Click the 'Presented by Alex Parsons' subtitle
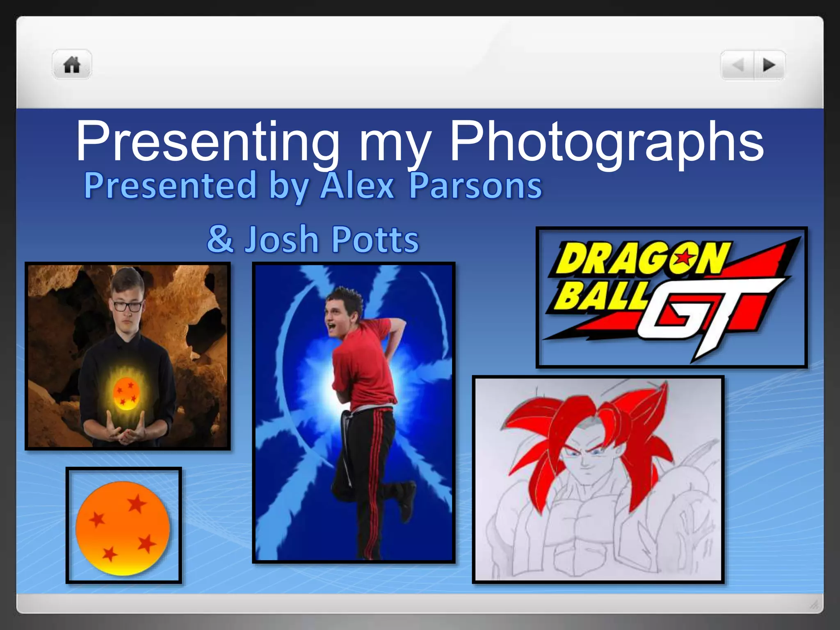Image resolution: width=840 pixels, height=630 pixels. click(313, 186)
